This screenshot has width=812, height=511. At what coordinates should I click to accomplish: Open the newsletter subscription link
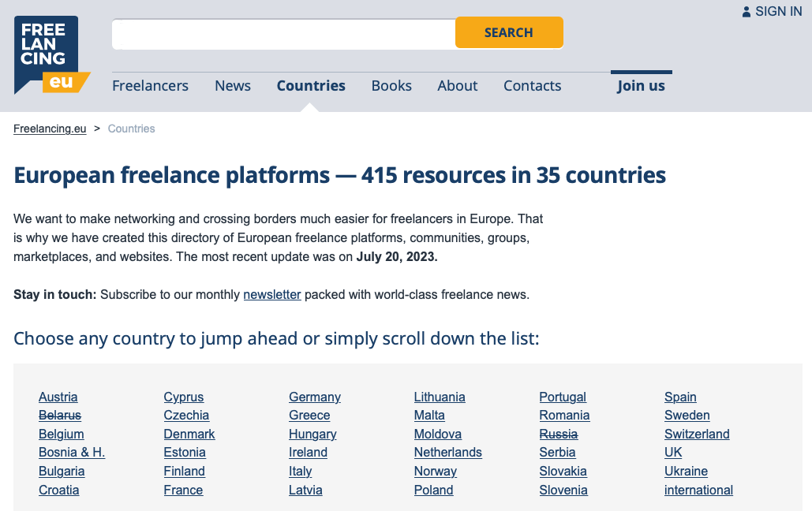click(x=272, y=295)
